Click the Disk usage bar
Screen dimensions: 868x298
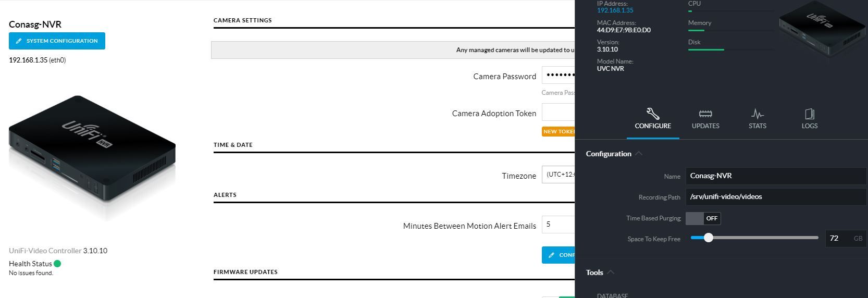click(731, 49)
